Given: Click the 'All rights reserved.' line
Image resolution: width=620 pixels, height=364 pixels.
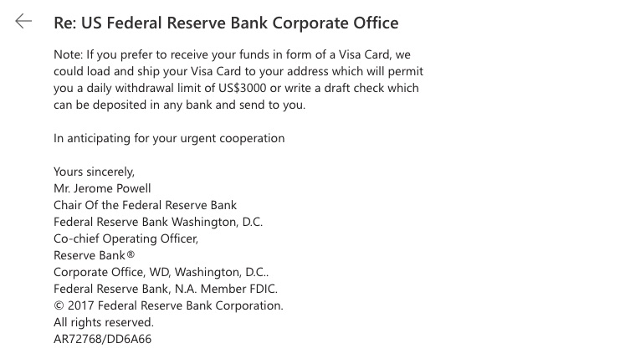Looking at the screenshot, I should [104, 322].
